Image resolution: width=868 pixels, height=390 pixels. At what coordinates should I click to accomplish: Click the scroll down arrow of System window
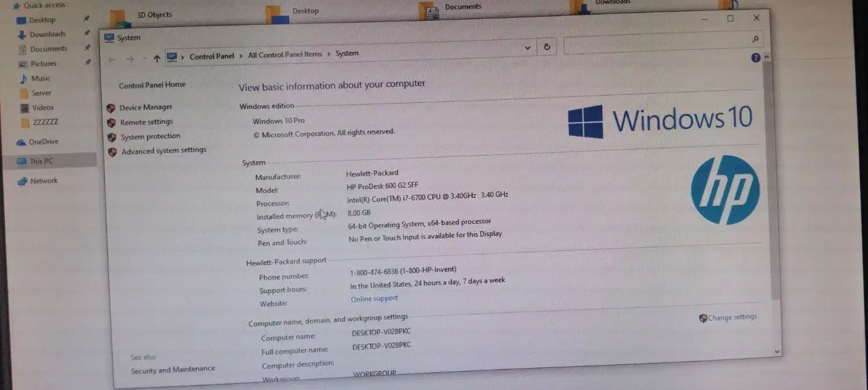click(777, 351)
